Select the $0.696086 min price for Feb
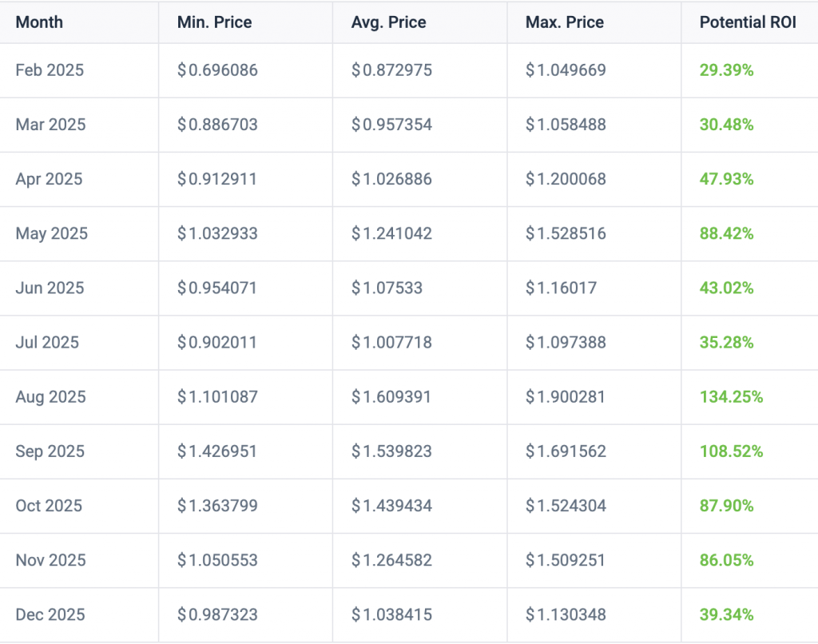The height and width of the screenshot is (644, 818). tap(216, 70)
